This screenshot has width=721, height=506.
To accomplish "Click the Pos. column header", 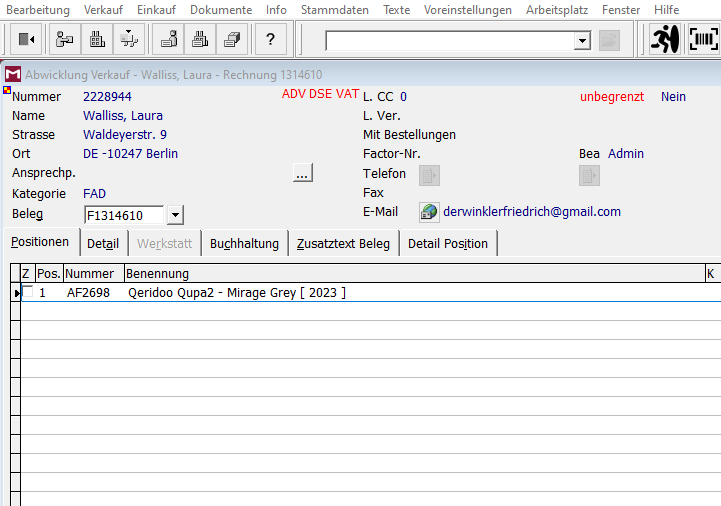I will pos(49,274).
